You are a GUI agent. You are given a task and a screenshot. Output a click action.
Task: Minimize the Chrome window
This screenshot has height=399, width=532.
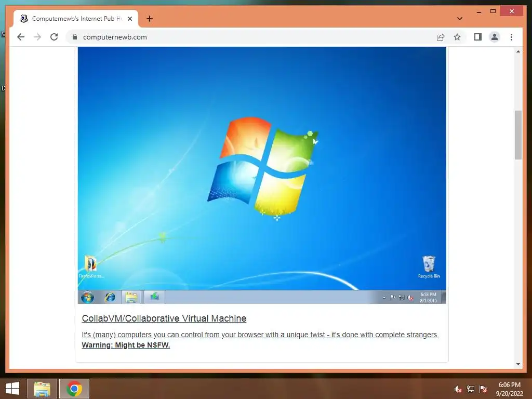(479, 11)
